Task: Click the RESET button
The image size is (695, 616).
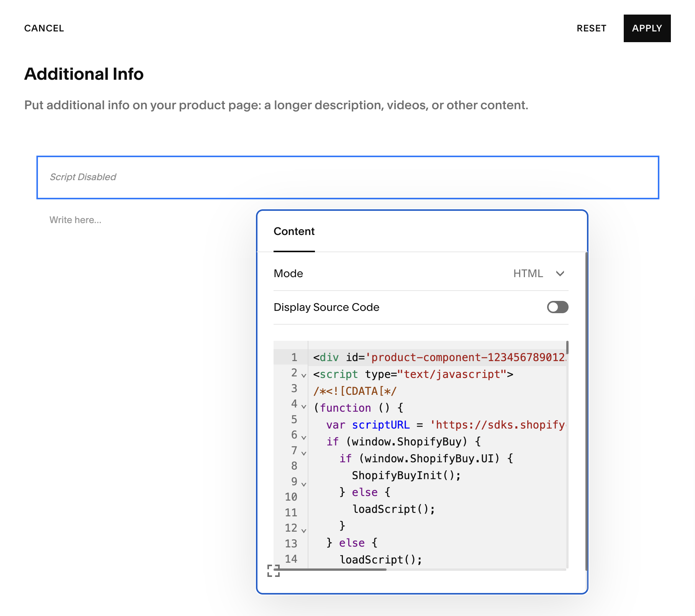Action: point(591,28)
